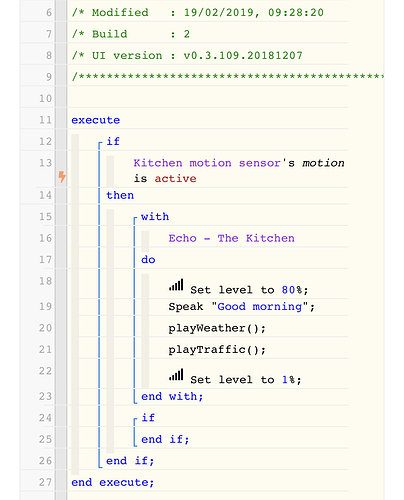Click the execute keyword
The height and width of the screenshot is (500, 404).
click(96, 120)
